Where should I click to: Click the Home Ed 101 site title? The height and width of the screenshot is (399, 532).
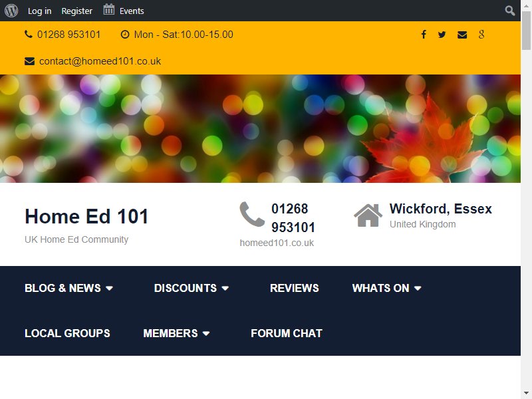click(86, 216)
